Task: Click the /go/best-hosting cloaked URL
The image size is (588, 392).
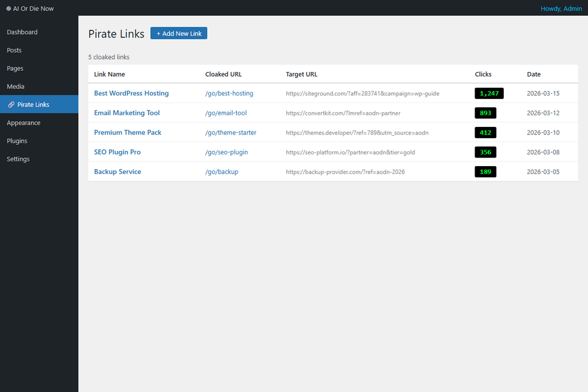Action: 229,93
